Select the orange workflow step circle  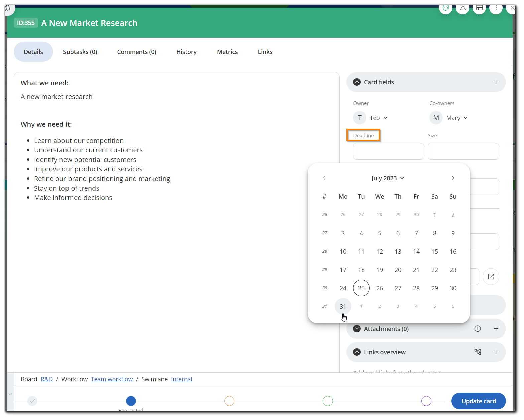(x=229, y=401)
